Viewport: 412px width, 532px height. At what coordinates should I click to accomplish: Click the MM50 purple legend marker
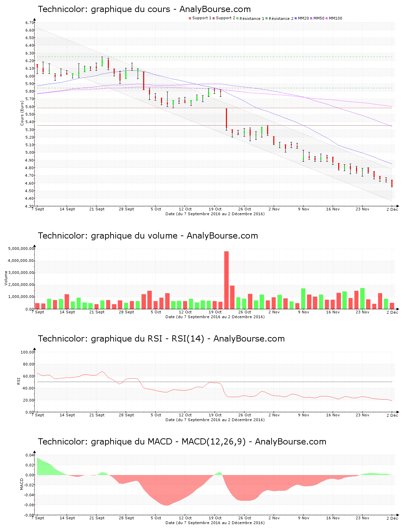pos(310,18)
